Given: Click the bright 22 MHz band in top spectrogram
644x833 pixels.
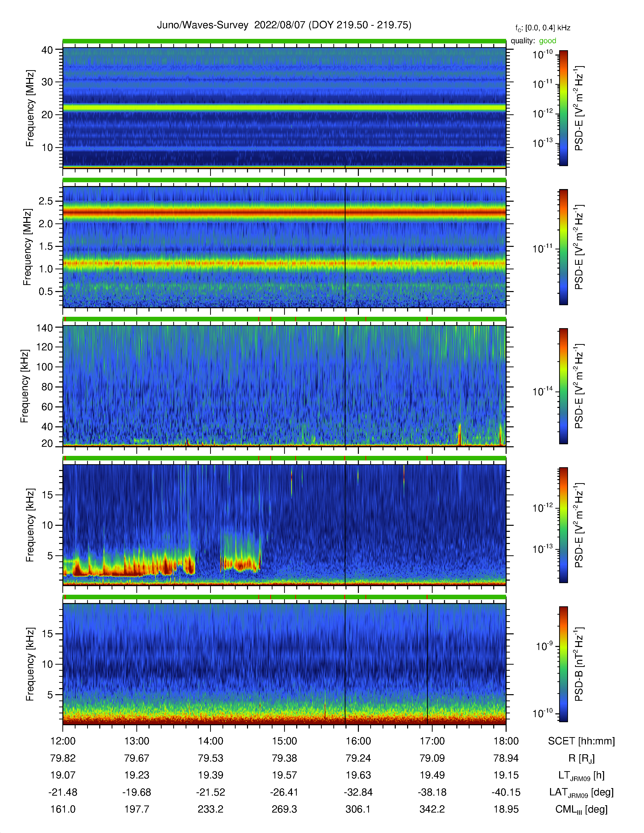Looking at the screenshot, I should 284,108.
